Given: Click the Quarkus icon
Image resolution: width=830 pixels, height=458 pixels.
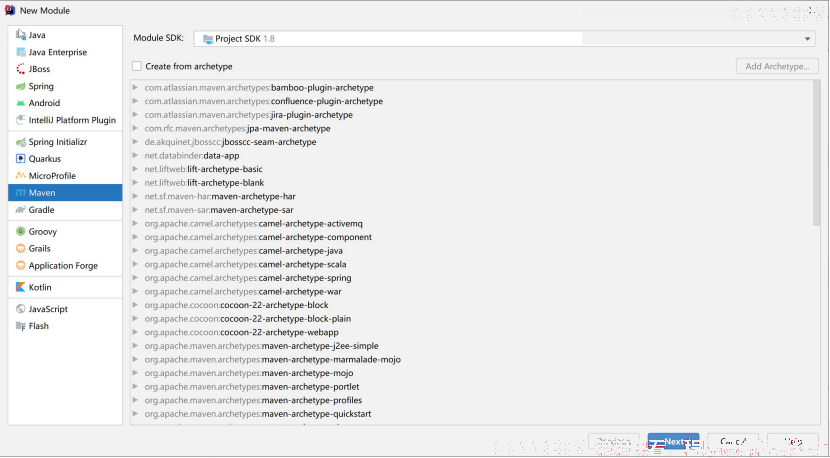Looking at the screenshot, I should coord(21,158).
